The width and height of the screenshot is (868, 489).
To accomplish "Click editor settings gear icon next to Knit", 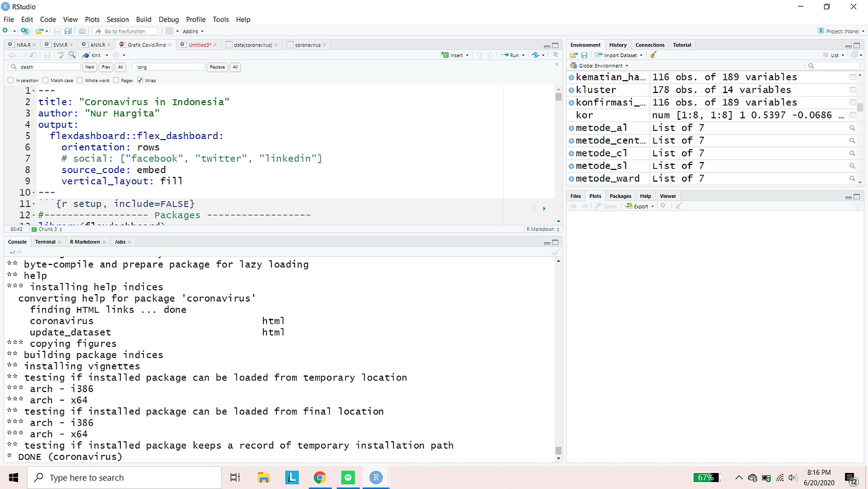I will coord(116,55).
